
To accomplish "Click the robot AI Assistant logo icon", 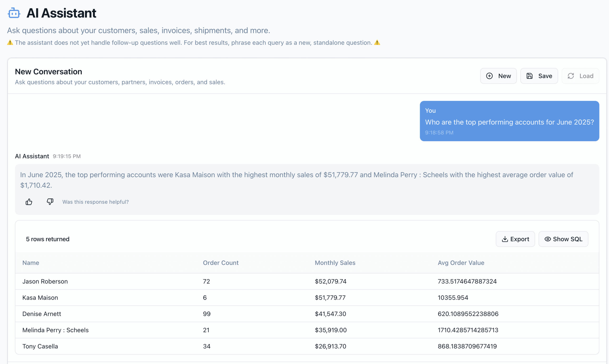I will point(14,13).
